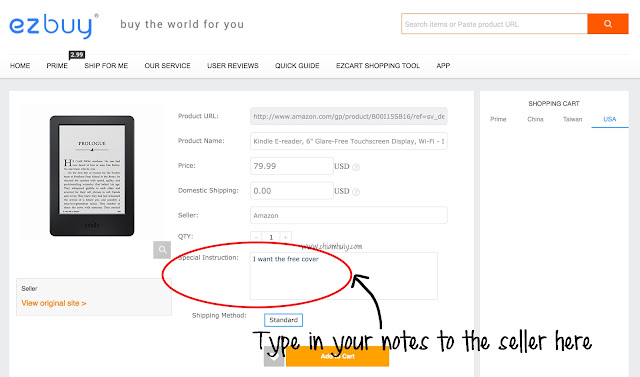Click the ezbuy logo
The height and width of the screenshot is (377, 640).
click(53, 26)
